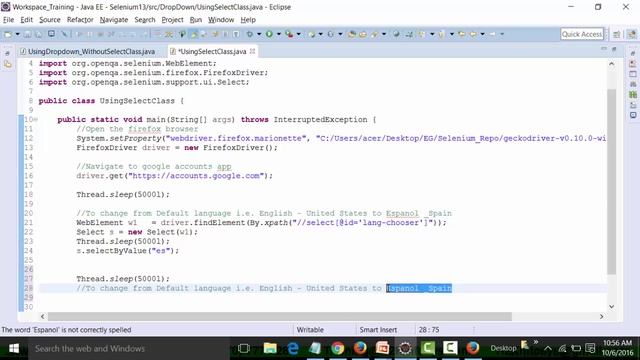Maximize the editor area
The image size is (640, 360).
[614, 49]
